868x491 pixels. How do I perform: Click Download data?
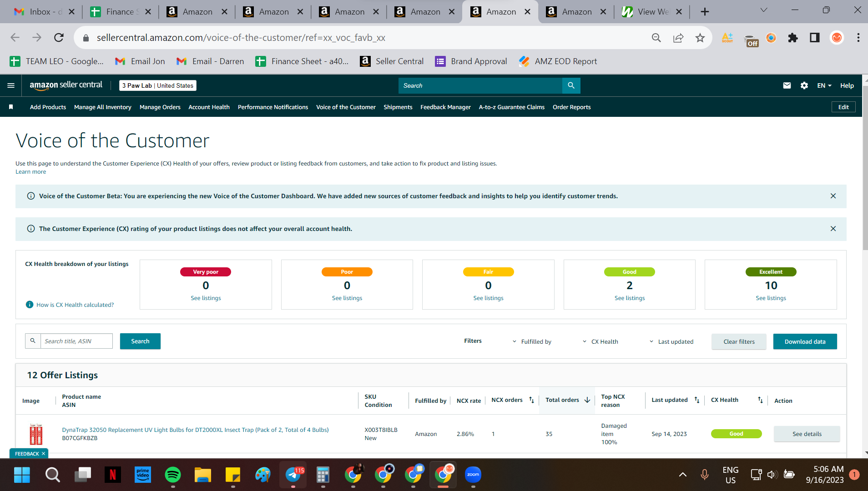click(x=805, y=341)
